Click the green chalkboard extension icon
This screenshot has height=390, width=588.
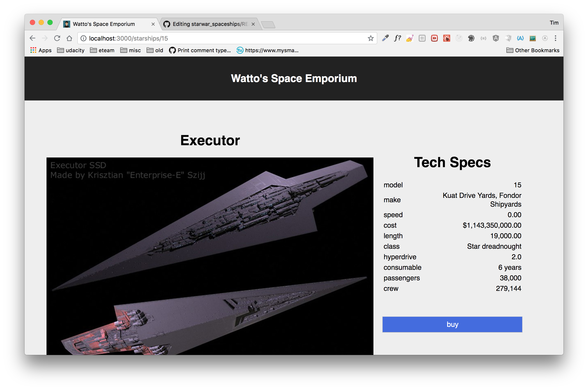532,38
